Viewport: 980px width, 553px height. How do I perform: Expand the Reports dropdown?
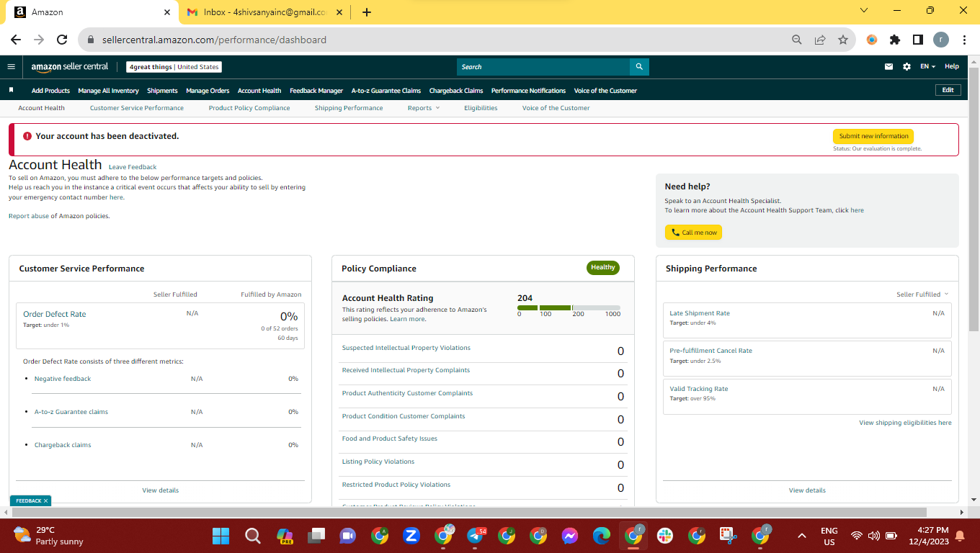point(424,108)
